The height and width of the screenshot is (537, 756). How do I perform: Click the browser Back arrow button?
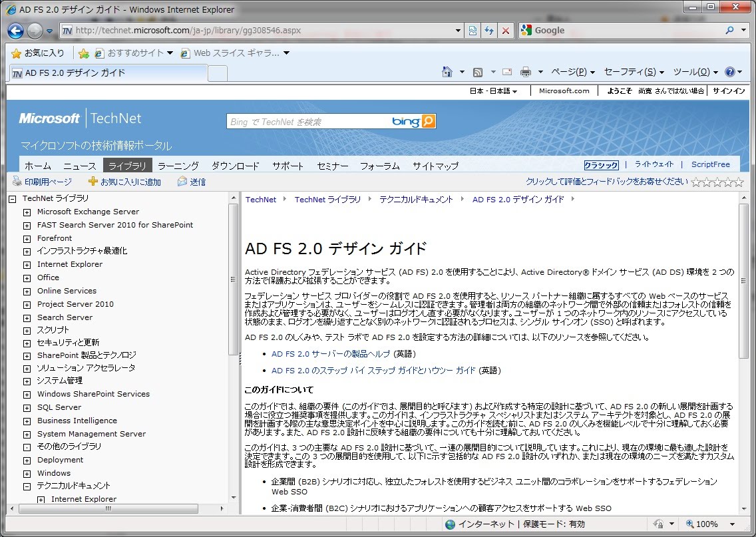click(x=15, y=31)
